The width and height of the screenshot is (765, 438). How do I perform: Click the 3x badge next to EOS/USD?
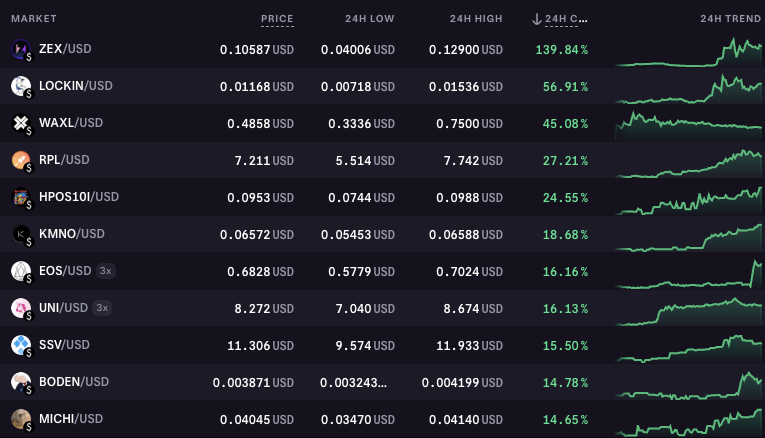pyautogui.click(x=105, y=271)
